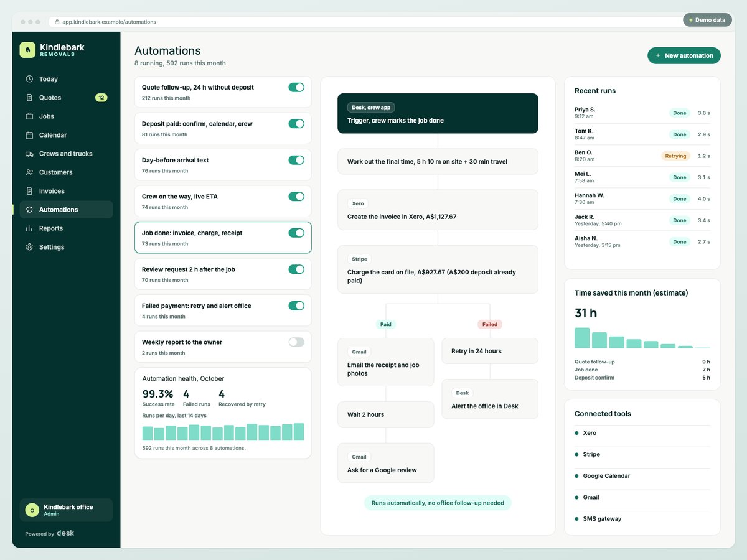The image size is (747, 560).
Task: Click Work out the final time step
Action: (438, 161)
